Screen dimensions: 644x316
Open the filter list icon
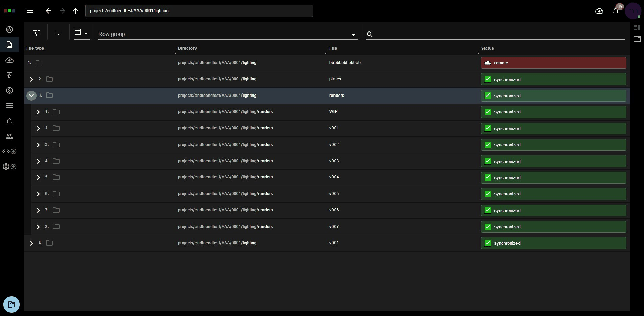[59, 33]
